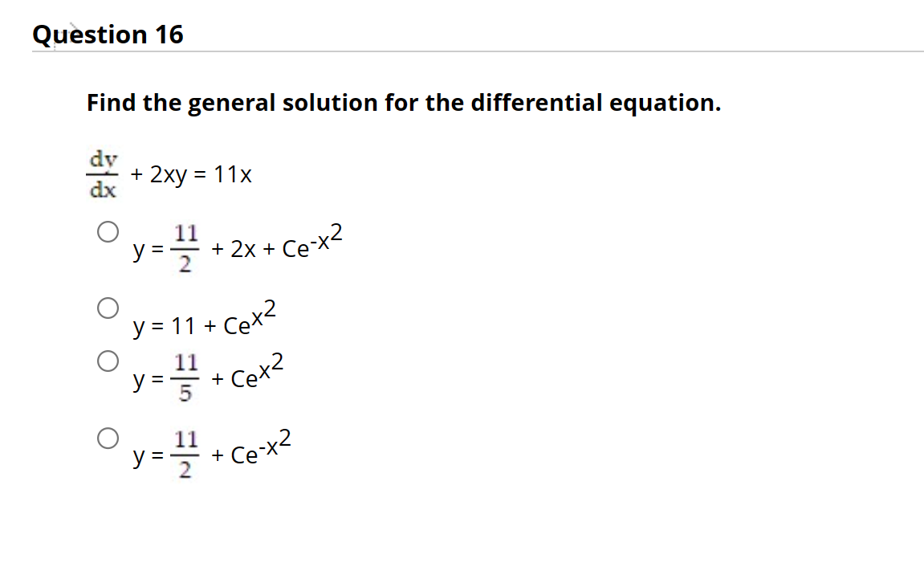Click the '+ 2xy = 11x' equation text
Viewport: 924px width, 563px height.
191,175
